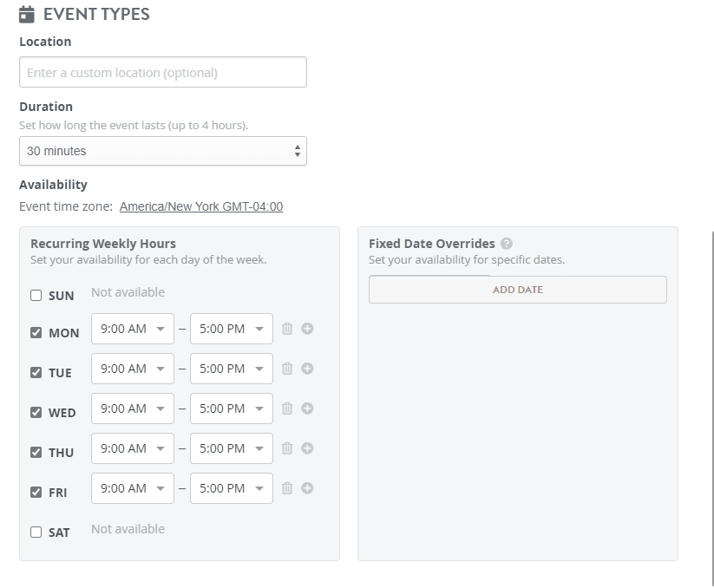
Task: Open the Duration dropdown showing 30 minutes
Action: pyautogui.click(x=163, y=151)
